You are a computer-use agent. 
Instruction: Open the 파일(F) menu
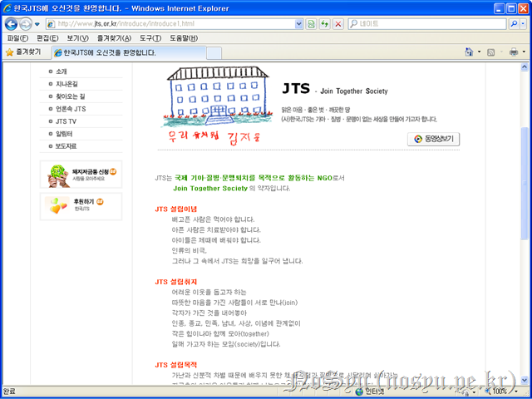pos(17,38)
